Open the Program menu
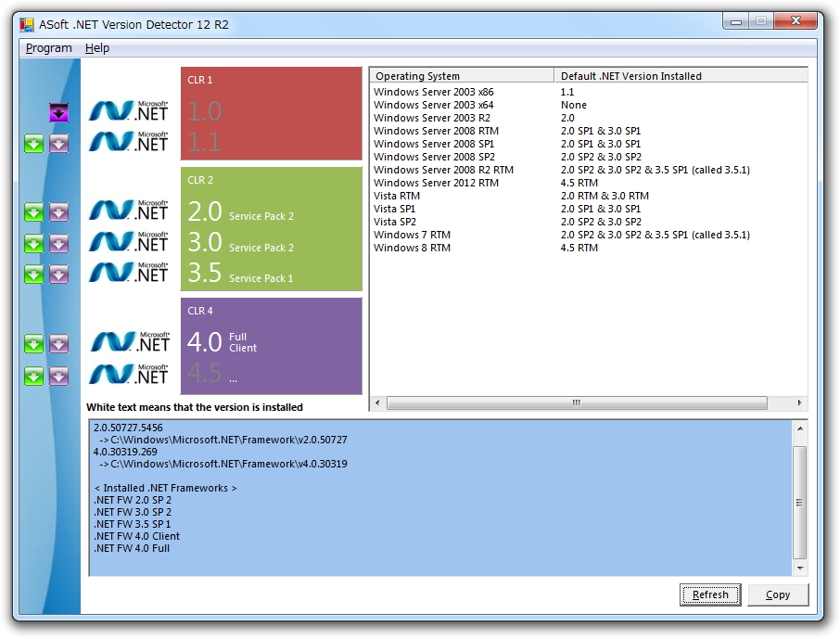The width and height of the screenshot is (840, 639). (x=48, y=47)
